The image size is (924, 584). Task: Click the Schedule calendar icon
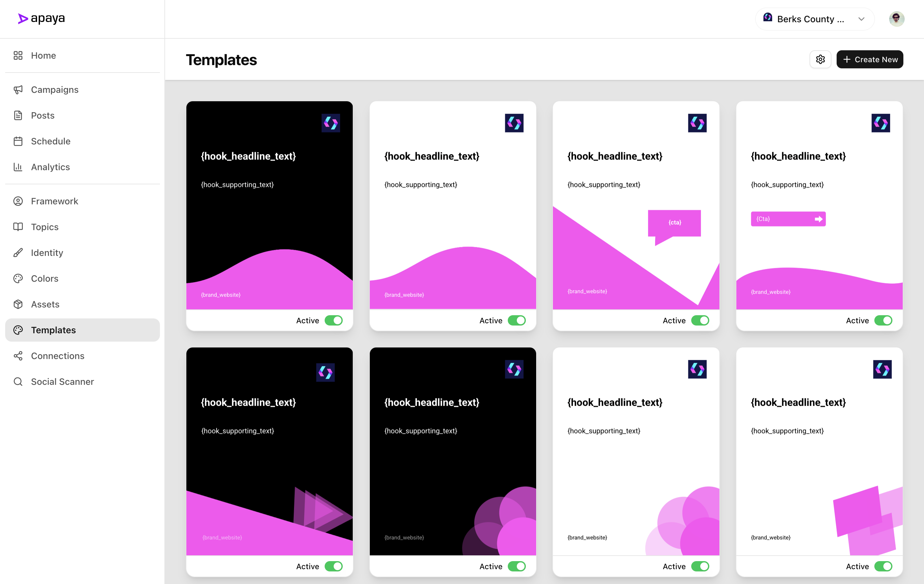coord(18,141)
